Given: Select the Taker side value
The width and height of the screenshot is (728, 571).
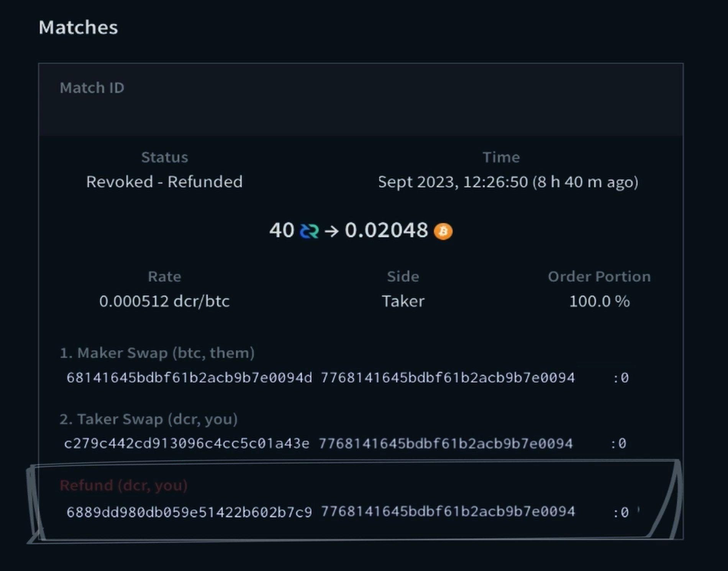Looking at the screenshot, I should (403, 301).
